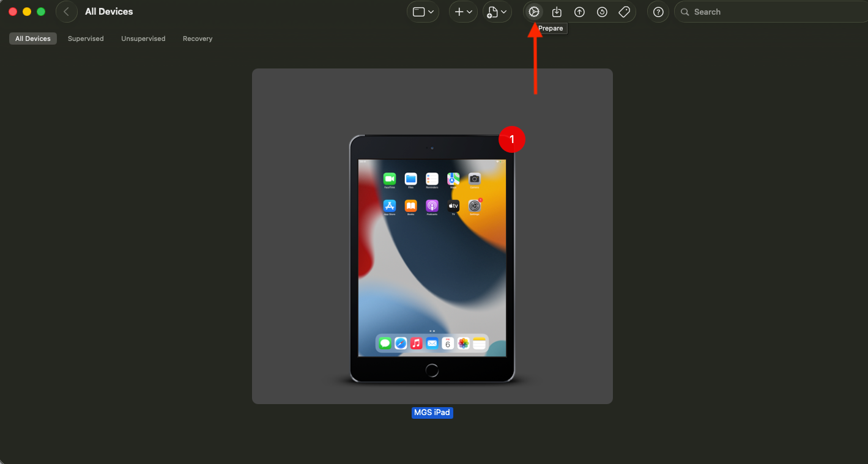The width and height of the screenshot is (868, 464).
Task: Switch to the Unsupervised tab
Action: pyautogui.click(x=143, y=39)
